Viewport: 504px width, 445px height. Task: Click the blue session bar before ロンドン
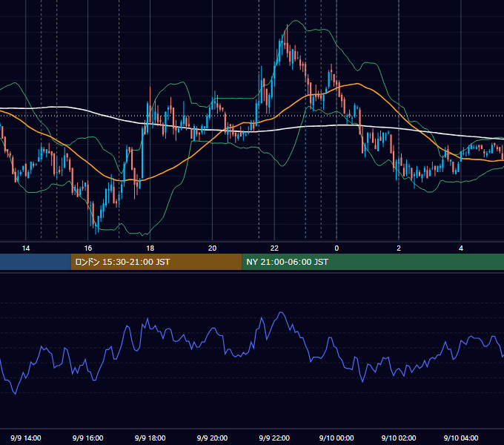point(36,262)
